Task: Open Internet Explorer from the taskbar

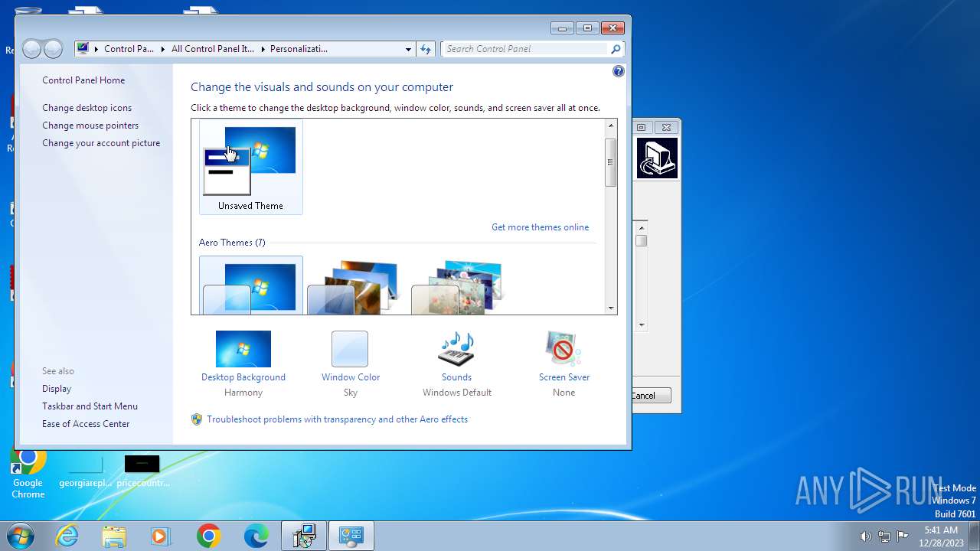Action: point(67,536)
